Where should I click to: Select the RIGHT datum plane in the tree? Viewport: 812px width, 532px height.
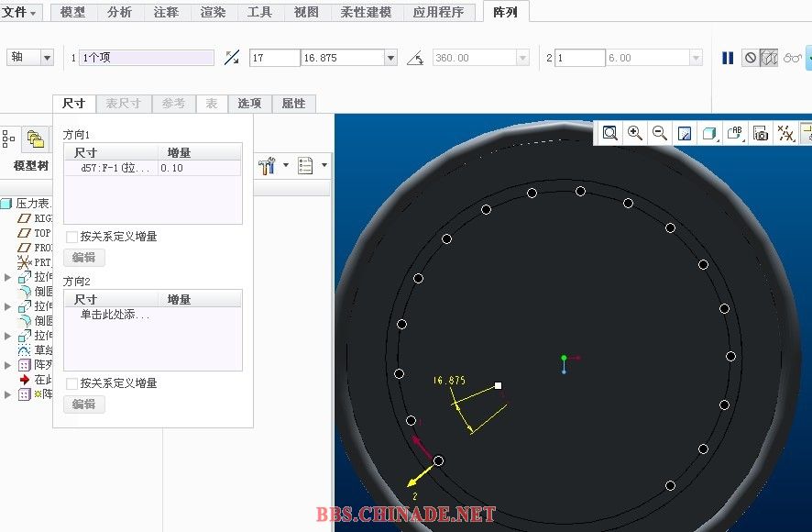(34, 218)
